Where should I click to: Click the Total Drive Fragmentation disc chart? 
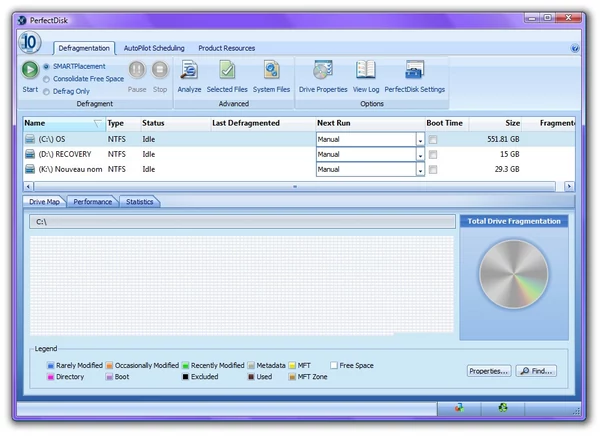tap(514, 274)
